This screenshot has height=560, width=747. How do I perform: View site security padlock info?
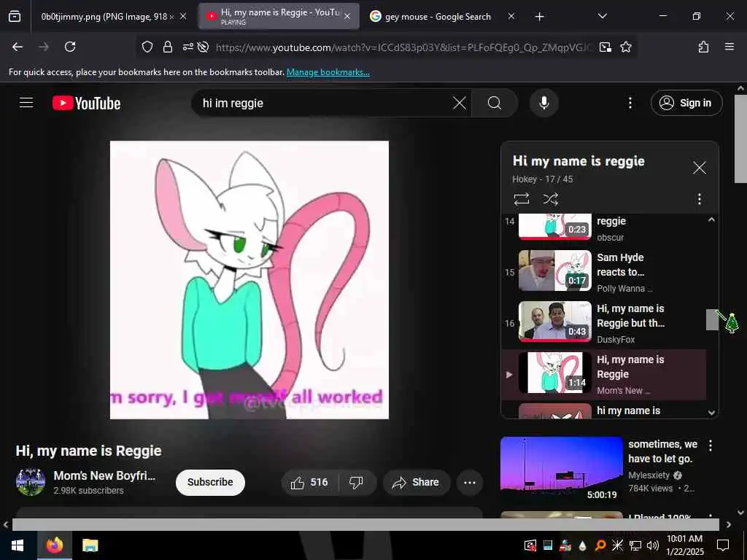[x=167, y=47]
